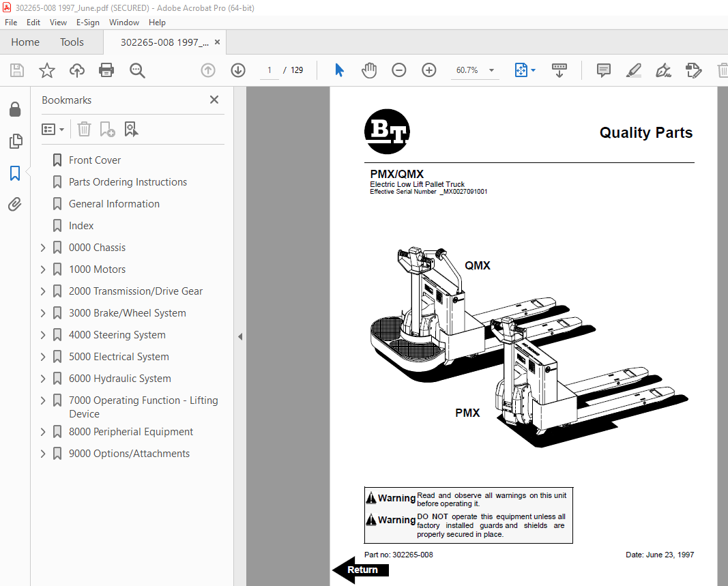
Task: Close the 302265-008 document tab
Action: pos(217,42)
